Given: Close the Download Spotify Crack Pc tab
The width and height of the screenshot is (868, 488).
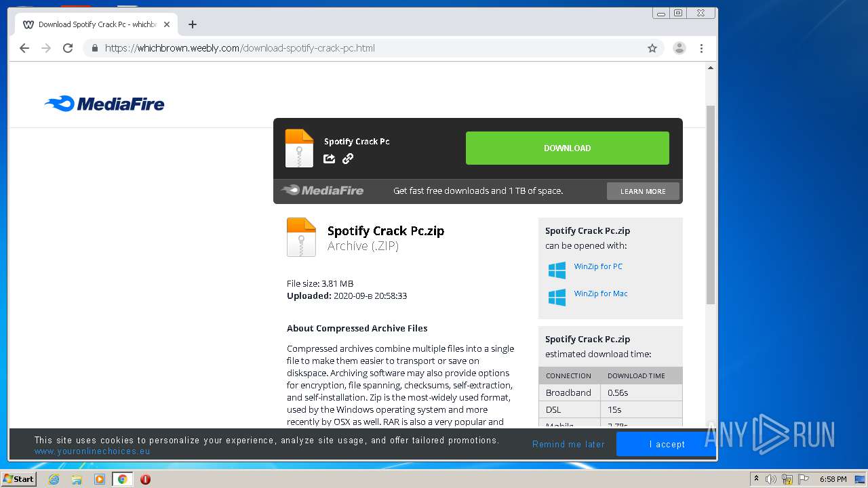Looking at the screenshot, I should coord(167,24).
